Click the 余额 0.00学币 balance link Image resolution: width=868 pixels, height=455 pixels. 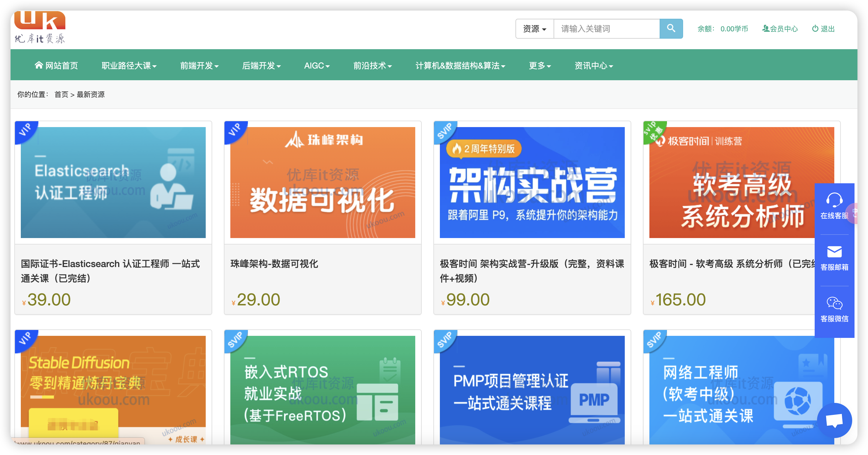tap(722, 29)
